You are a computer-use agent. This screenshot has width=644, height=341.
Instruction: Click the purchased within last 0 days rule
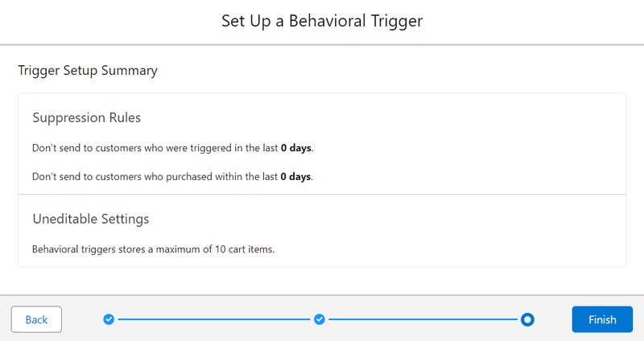(172, 177)
